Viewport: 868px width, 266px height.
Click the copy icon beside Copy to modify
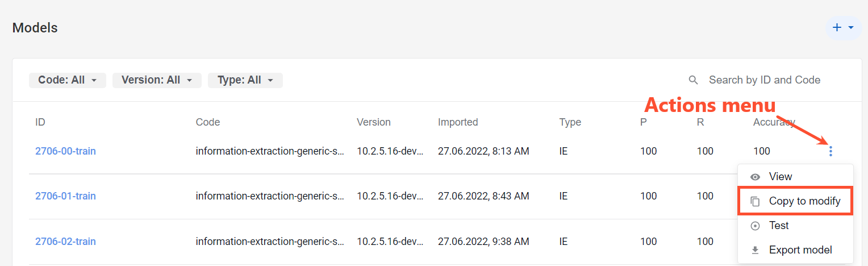pos(755,201)
